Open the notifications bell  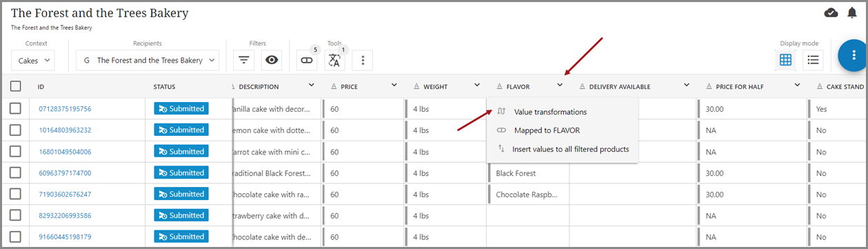pos(852,12)
